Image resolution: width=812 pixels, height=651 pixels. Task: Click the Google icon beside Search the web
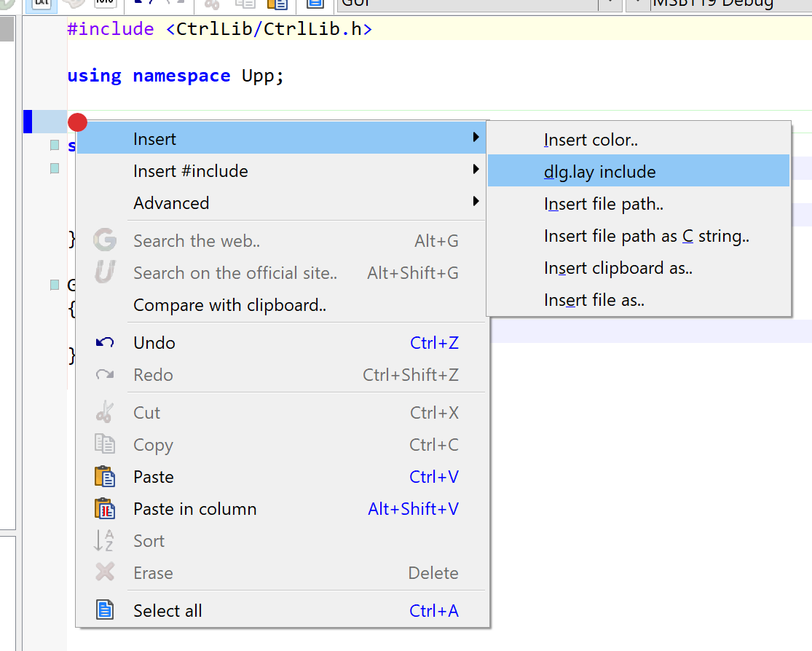pos(105,240)
